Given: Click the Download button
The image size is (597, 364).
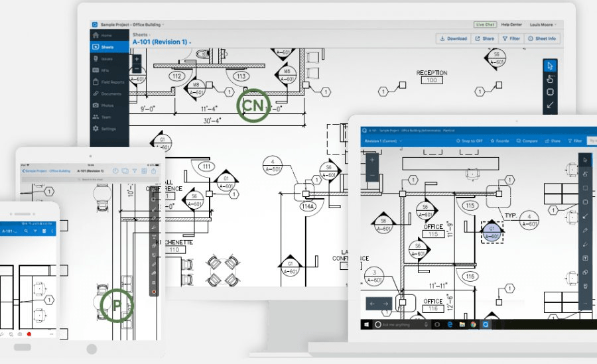Looking at the screenshot, I should (453, 38).
